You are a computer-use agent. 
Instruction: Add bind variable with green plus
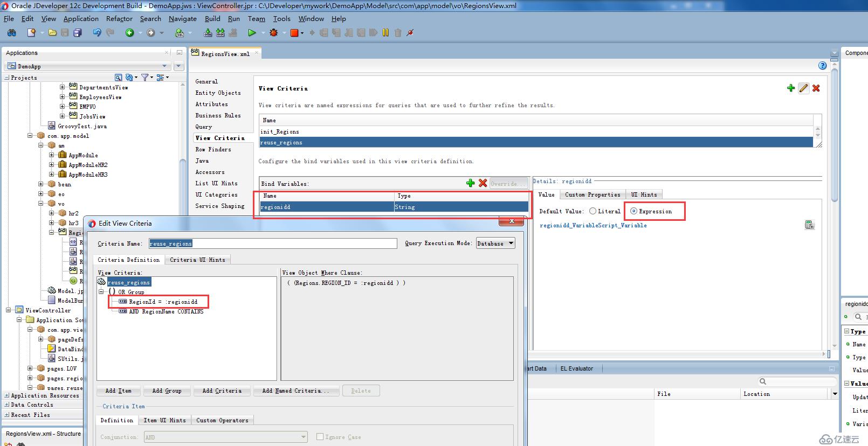(471, 183)
